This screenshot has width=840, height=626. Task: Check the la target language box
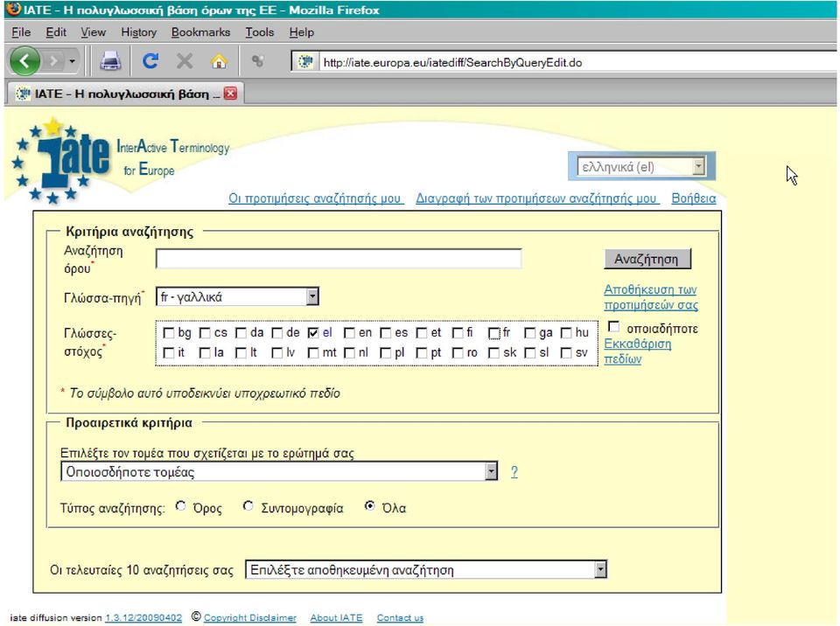[x=205, y=353]
